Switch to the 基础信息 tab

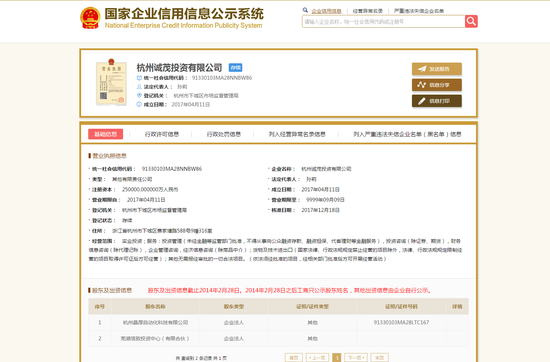point(106,134)
